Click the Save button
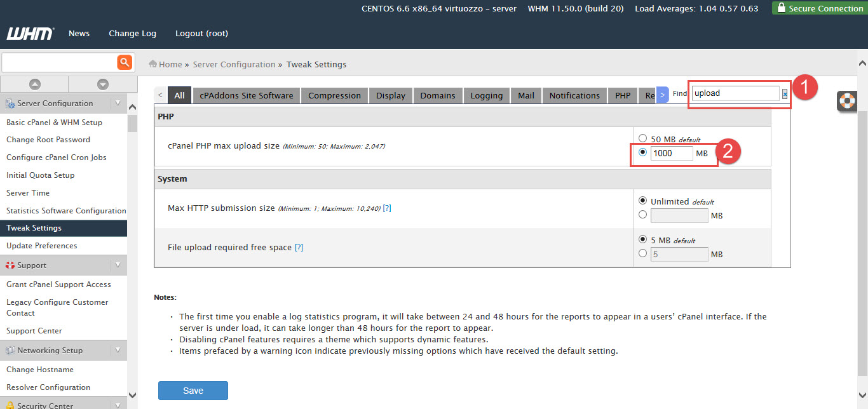The height and width of the screenshot is (409, 868). 193,391
